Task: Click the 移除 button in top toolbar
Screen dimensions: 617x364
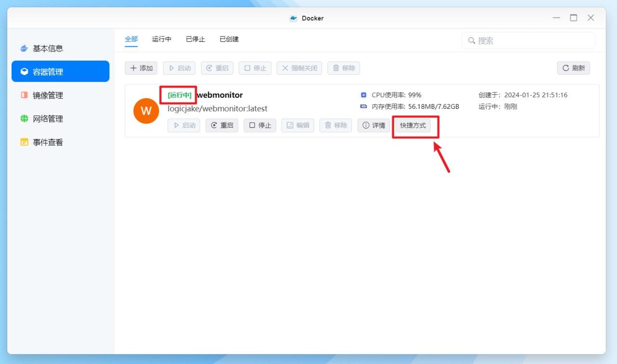Action: [343, 68]
